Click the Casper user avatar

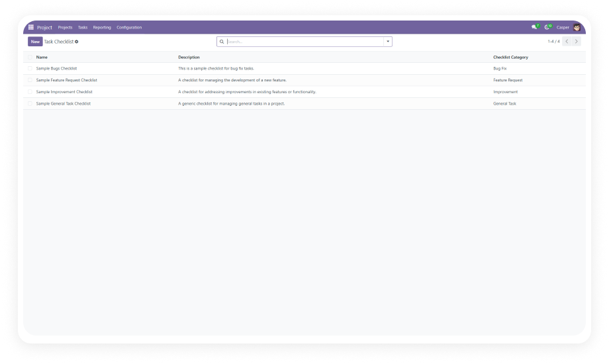[577, 27]
